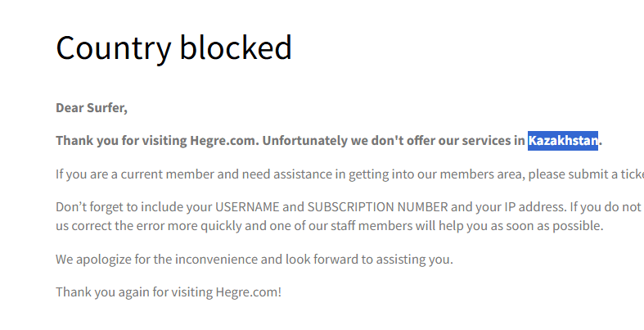Click the highlighted word Kazakhstan
Image resolution: width=644 pixels, height=330 pixels.
[563, 141]
